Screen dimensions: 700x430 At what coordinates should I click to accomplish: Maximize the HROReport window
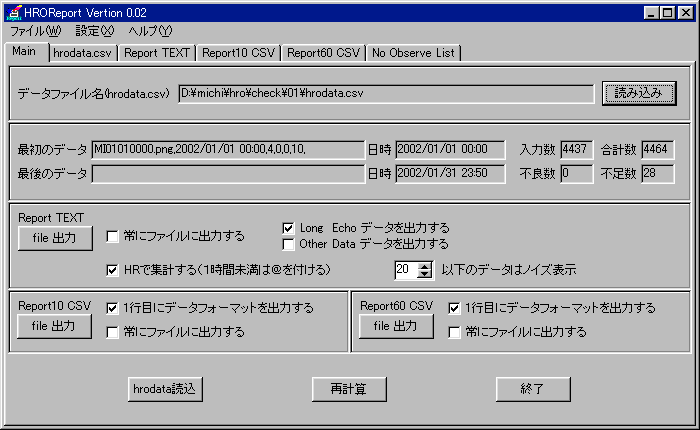pos(668,13)
